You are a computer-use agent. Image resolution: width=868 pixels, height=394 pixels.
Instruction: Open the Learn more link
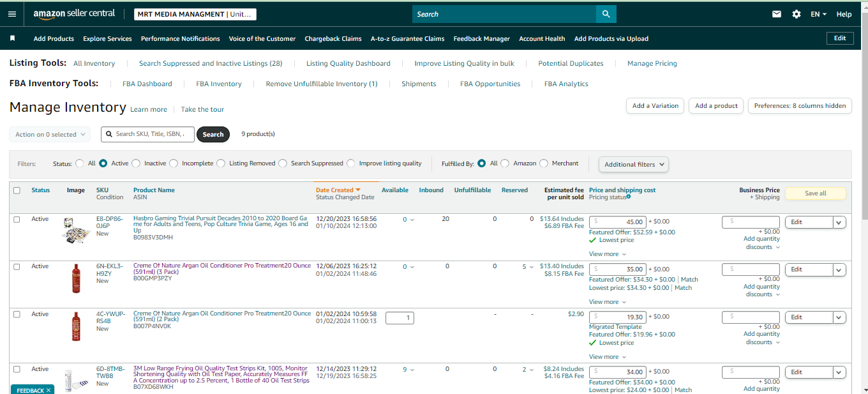[149, 109]
